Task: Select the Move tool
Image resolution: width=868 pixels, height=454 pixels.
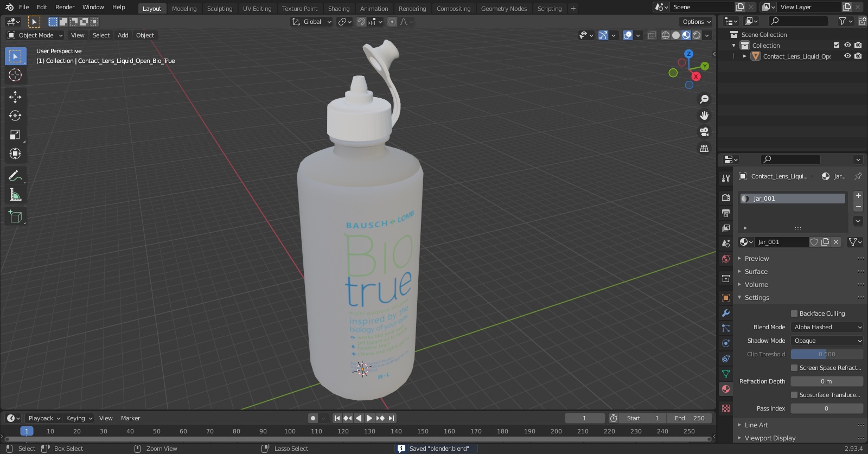Action: [x=15, y=97]
